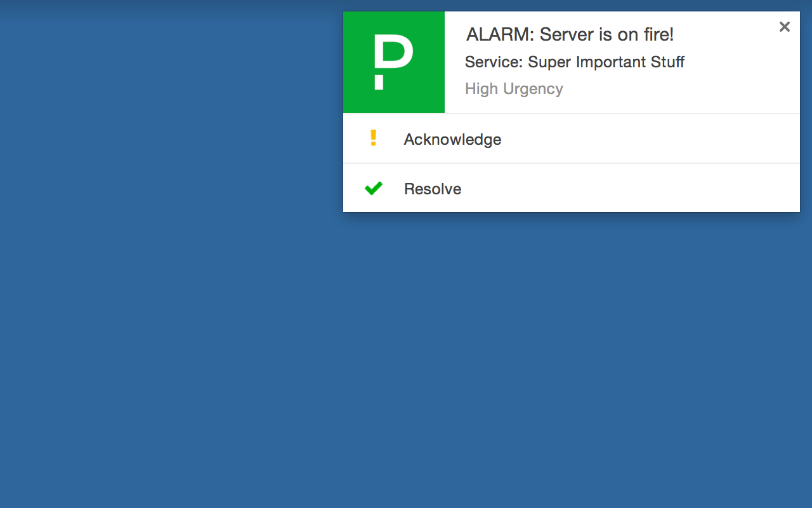Click the High Urgency label

click(514, 89)
